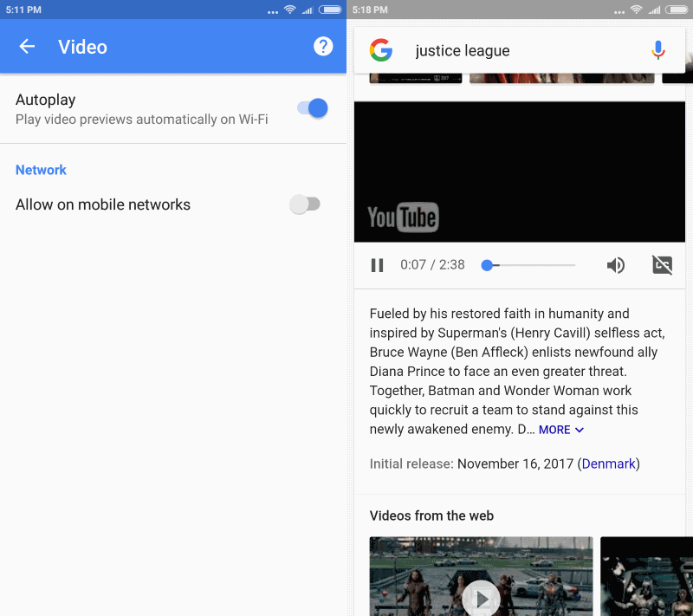Seek using the video progress slider
The width and height of the screenshot is (693, 616).
point(528,265)
